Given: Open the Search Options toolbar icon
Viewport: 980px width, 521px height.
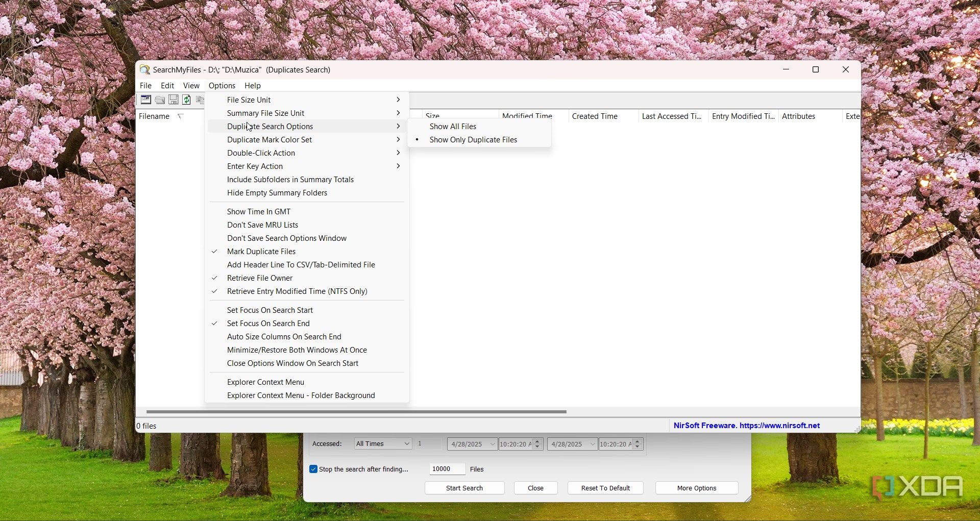Looking at the screenshot, I should pyautogui.click(x=146, y=100).
